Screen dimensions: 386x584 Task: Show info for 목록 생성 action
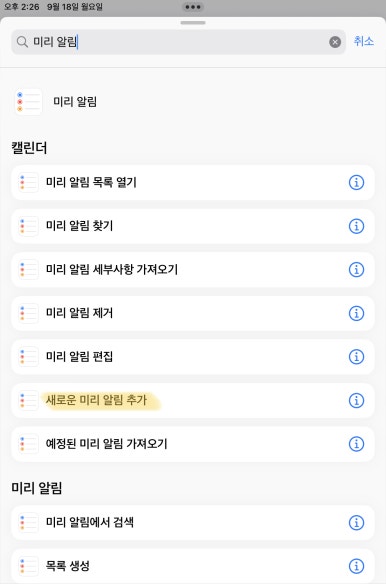(356, 566)
